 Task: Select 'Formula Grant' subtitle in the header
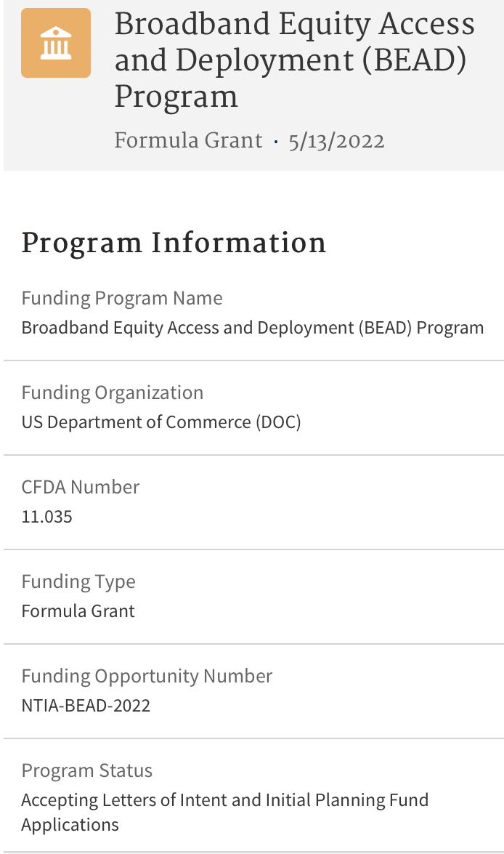188,140
